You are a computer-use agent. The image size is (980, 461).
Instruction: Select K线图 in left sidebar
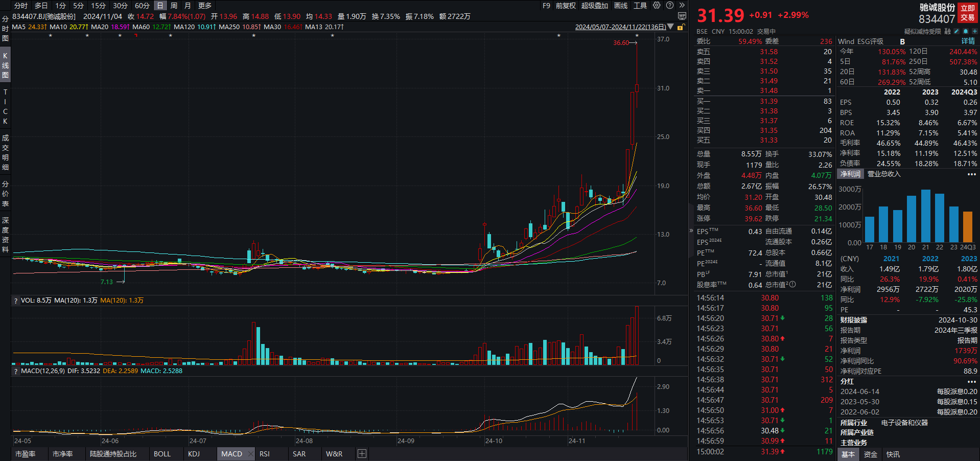click(5, 65)
